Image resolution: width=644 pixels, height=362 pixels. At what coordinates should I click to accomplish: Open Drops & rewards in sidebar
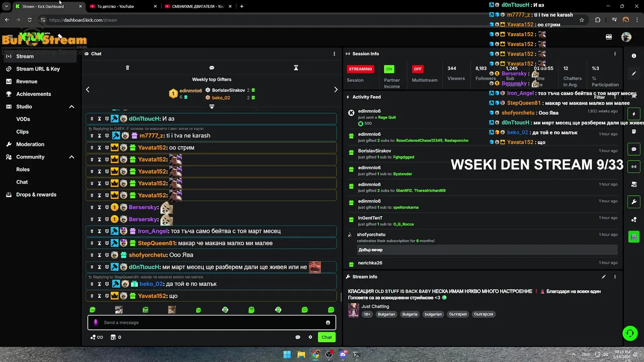coord(36,195)
